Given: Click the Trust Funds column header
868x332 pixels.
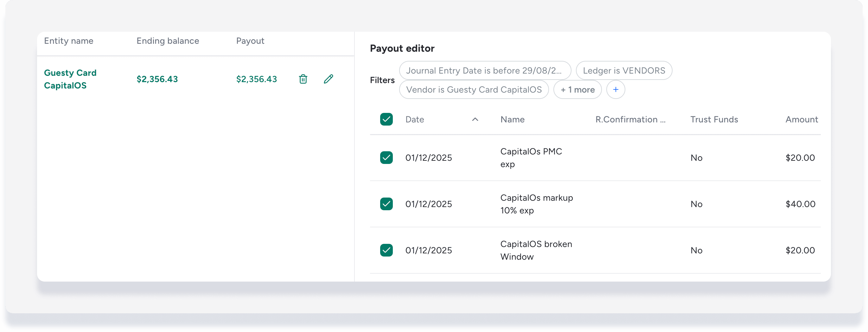Looking at the screenshot, I should point(714,120).
